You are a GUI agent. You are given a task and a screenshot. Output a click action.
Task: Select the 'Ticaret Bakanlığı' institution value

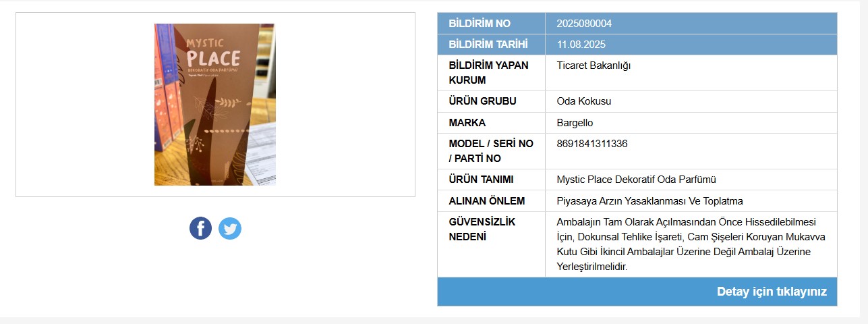click(594, 65)
